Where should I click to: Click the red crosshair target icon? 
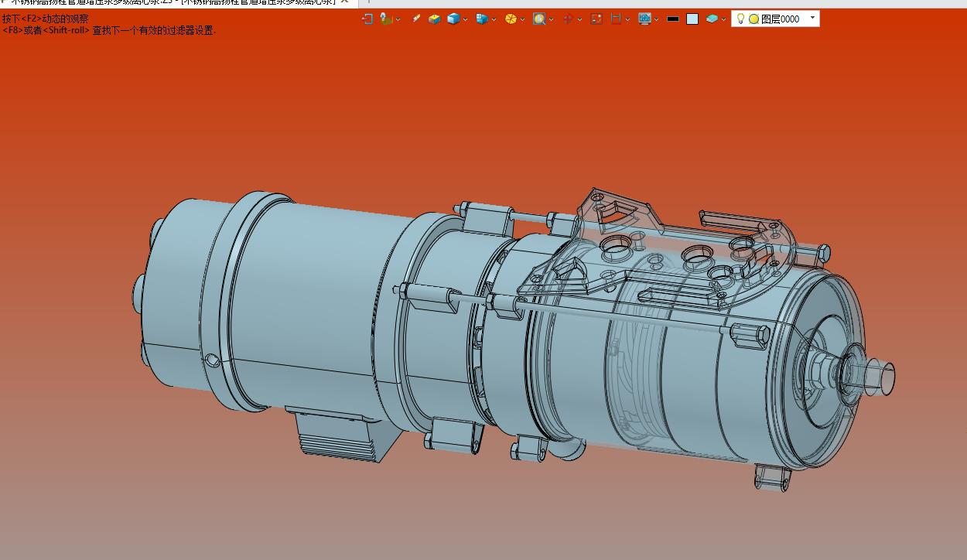568,19
